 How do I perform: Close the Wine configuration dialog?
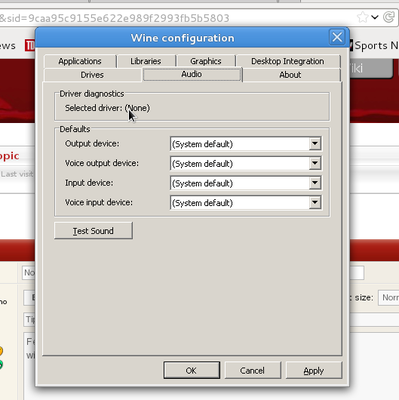click(337, 37)
